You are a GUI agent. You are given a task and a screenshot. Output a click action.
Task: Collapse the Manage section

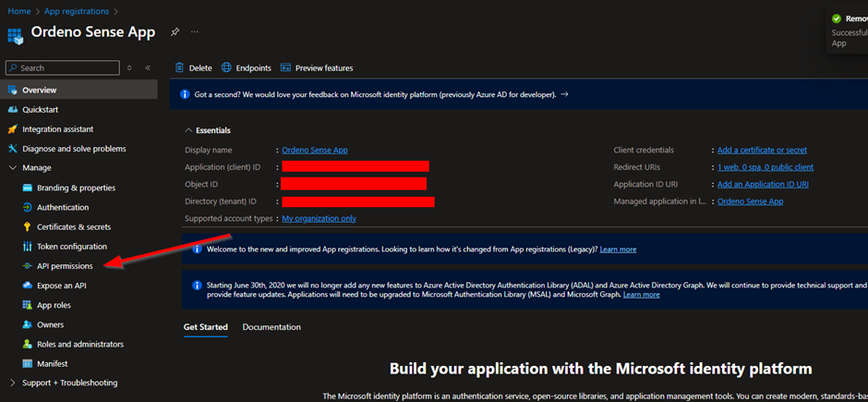[13, 168]
